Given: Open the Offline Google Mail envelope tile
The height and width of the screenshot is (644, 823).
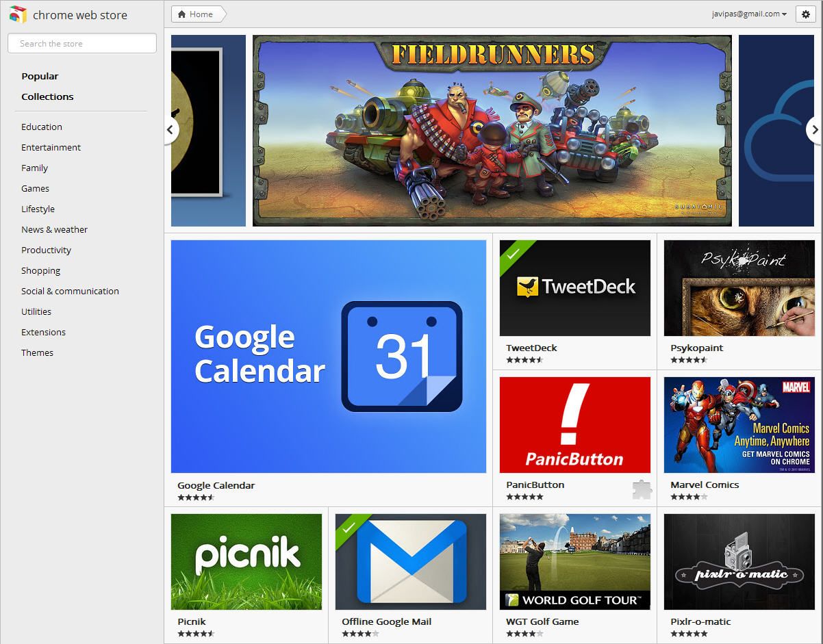Looking at the screenshot, I should tap(410, 562).
